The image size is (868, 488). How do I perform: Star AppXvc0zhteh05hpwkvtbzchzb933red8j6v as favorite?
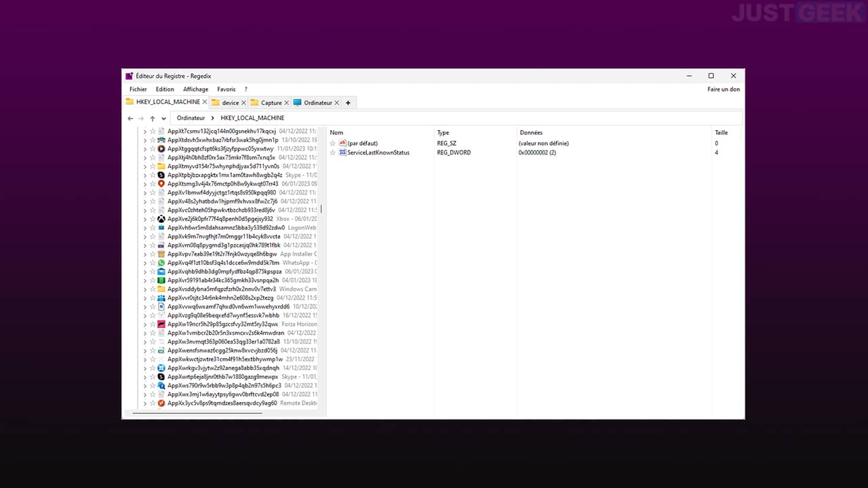coord(153,210)
